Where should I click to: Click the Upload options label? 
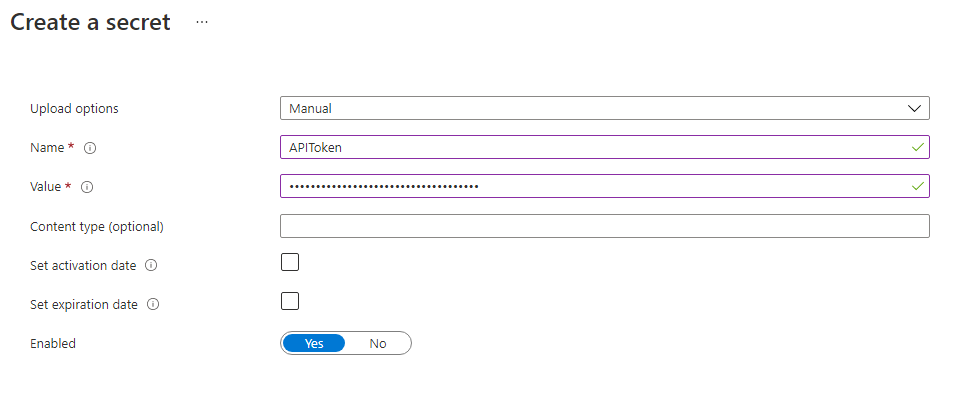pyautogui.click(x=74, y=108)
